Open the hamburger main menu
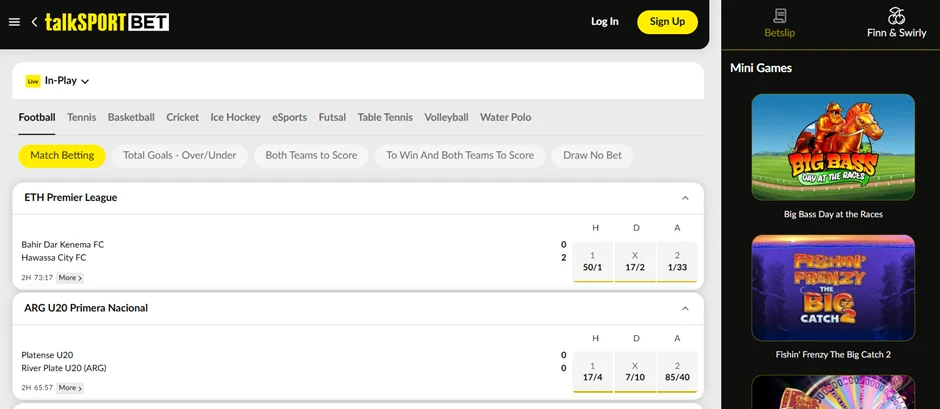Image resolution: width=940 pixels, height=409 pixels. [14, 22]
